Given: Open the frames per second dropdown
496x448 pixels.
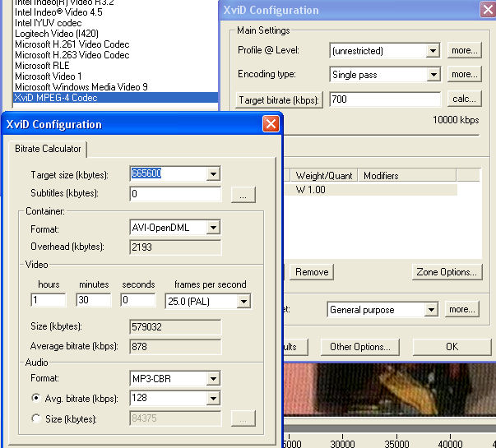Looking at the screenshot, I should click(x=243, y=302).
